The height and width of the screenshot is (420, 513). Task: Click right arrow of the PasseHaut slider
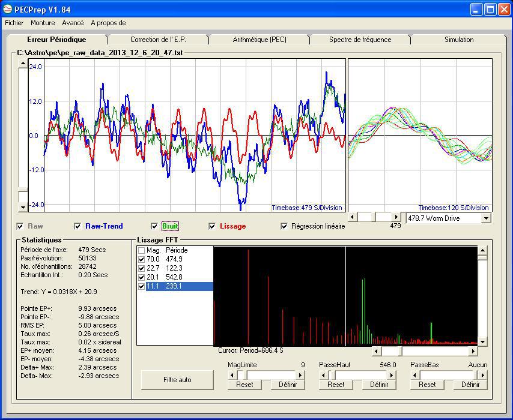392,375
